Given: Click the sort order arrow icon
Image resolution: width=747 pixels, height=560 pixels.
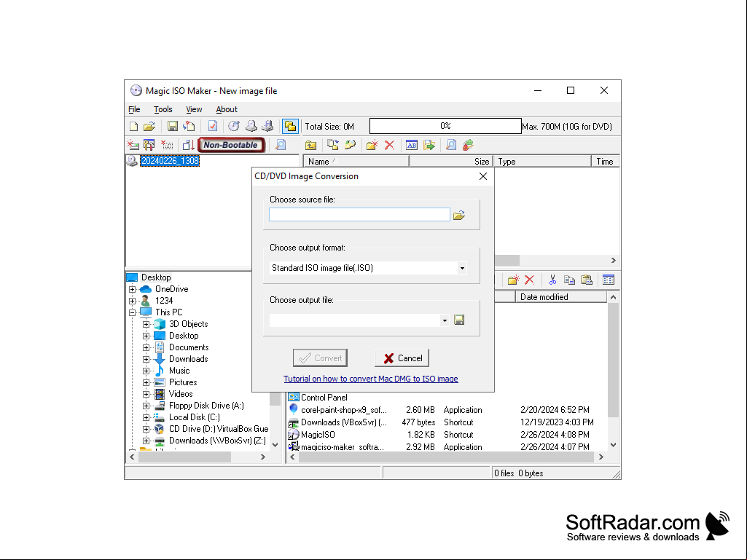Looking at the screenshot, I should click(x=189, y=145).
